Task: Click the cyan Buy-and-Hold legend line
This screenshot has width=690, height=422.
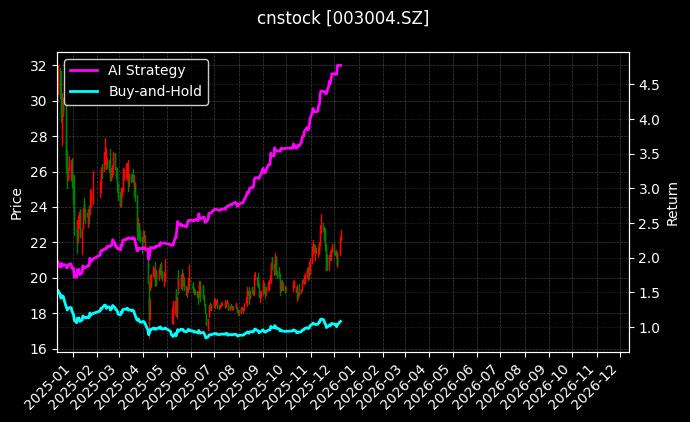Action: point(84,91)
